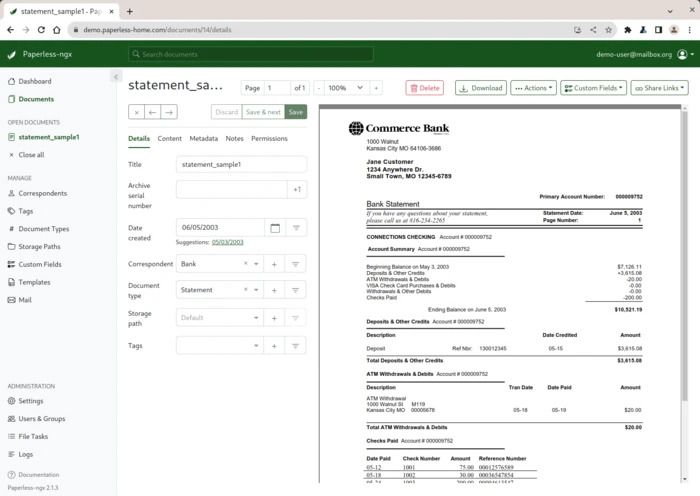Filter documents by Date created

click(x=296, y=228)
